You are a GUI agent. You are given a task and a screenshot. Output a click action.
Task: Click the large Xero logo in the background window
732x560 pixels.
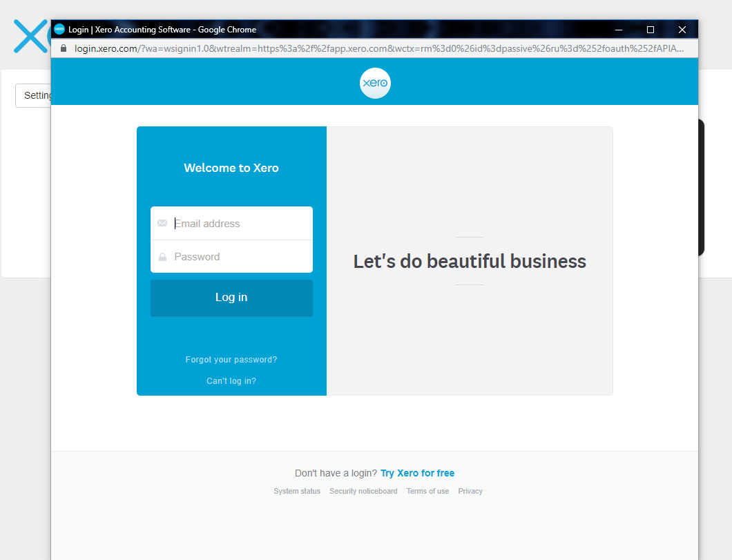[30, 36]
